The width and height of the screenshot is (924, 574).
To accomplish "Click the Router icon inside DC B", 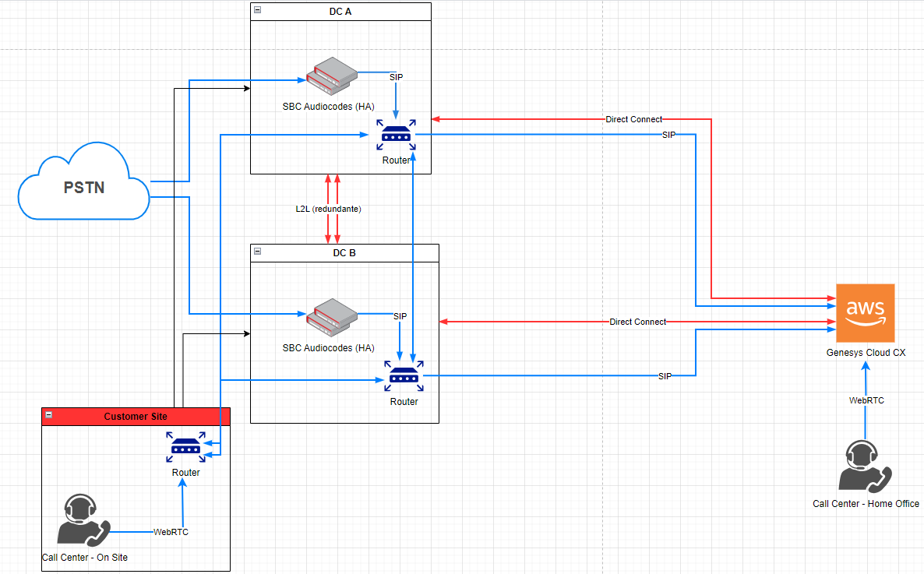I will click(404, 376).
